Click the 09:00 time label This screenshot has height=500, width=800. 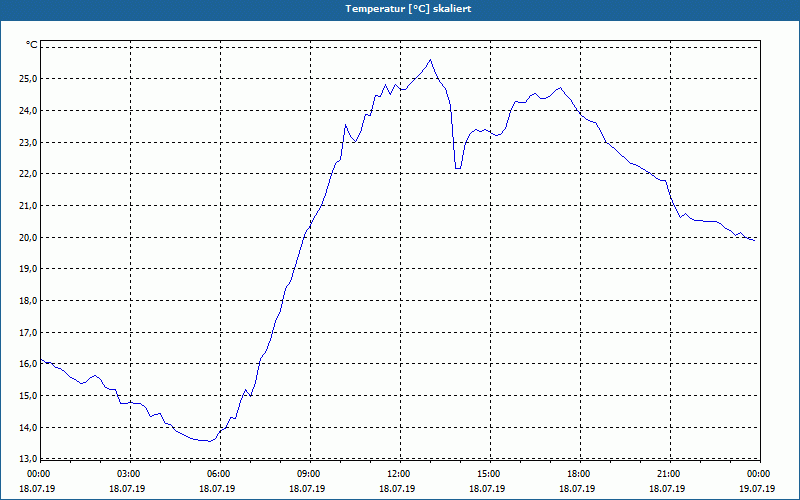click(310, 474)
